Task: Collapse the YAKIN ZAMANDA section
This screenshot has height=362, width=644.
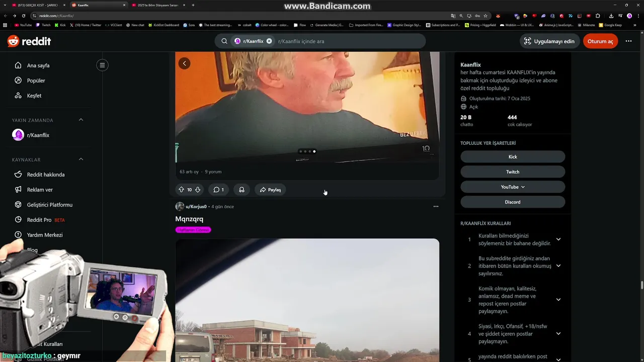Action: pos(81,120)
